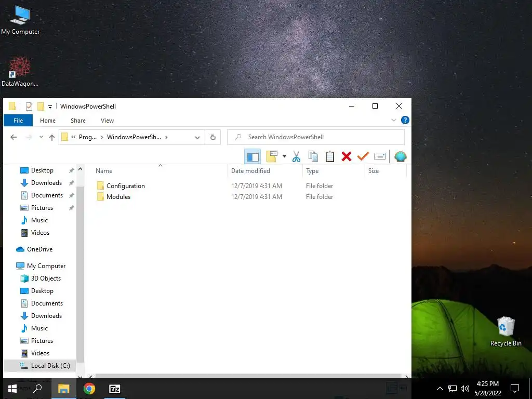Open the Share ribbon tab
Image resolution: width=532 pixels, height=399 pixels.
tap(78, 121)
